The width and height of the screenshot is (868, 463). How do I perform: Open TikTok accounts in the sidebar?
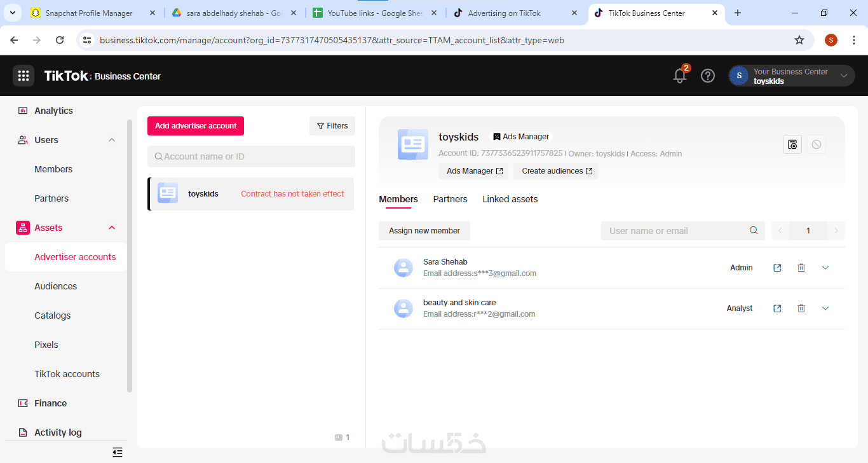click(x=67, y=374)
